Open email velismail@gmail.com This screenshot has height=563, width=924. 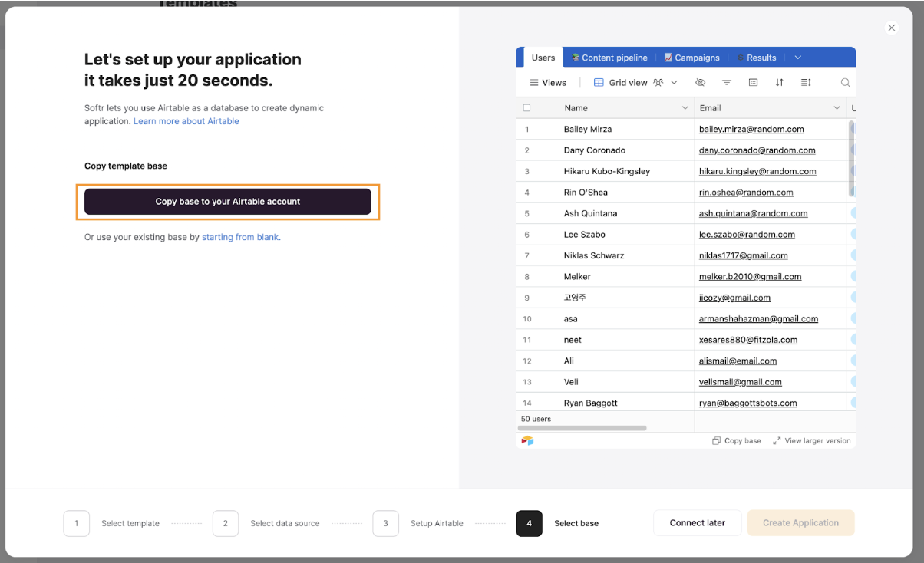[740, 382]
